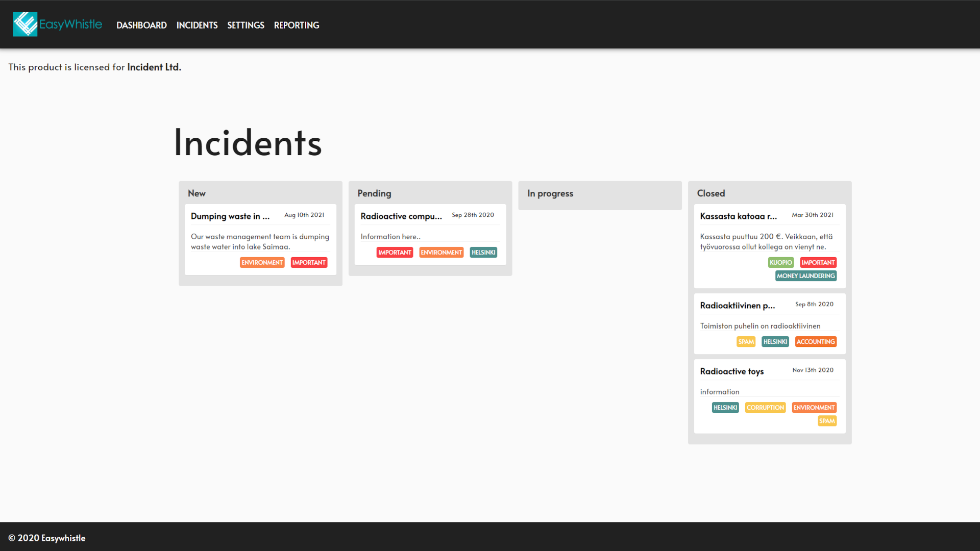The height and width of the screenshot is (551, 980).
Task: Click the Kuopio tag badge
Action: [781, 263]
